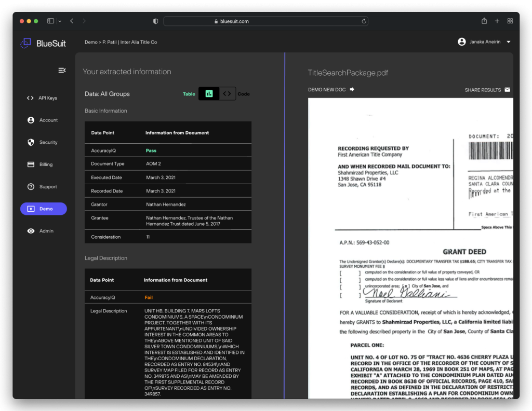
Task: Click the 'PARCEL ONE:' heading in document
Action: [x=367, y=345]
